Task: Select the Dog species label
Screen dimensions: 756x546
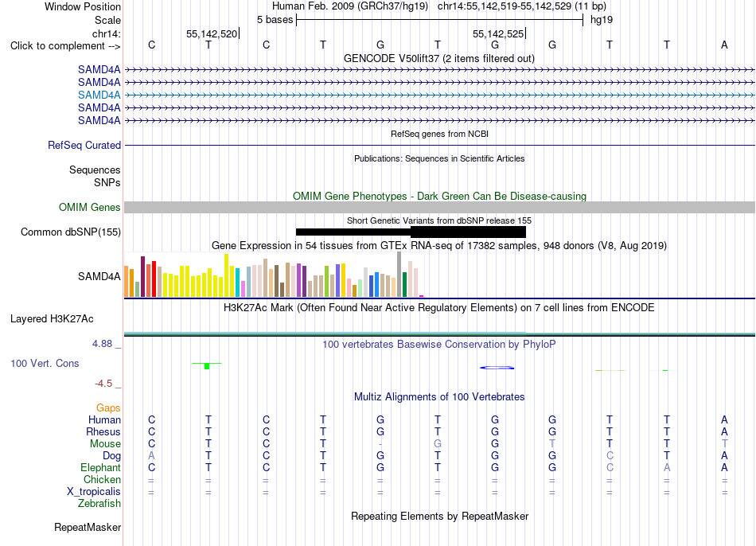Action: tap(112, 456)
